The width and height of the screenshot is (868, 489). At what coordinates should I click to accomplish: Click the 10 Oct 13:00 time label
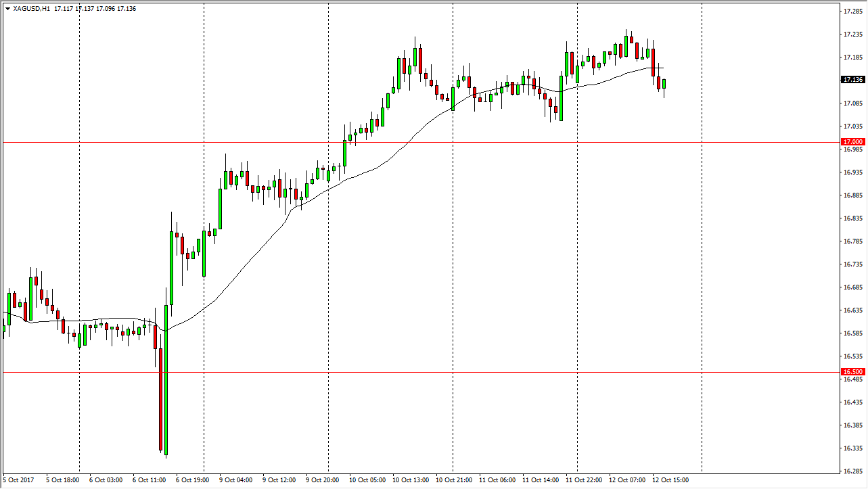pyautogui.click(x=411, y=480)
